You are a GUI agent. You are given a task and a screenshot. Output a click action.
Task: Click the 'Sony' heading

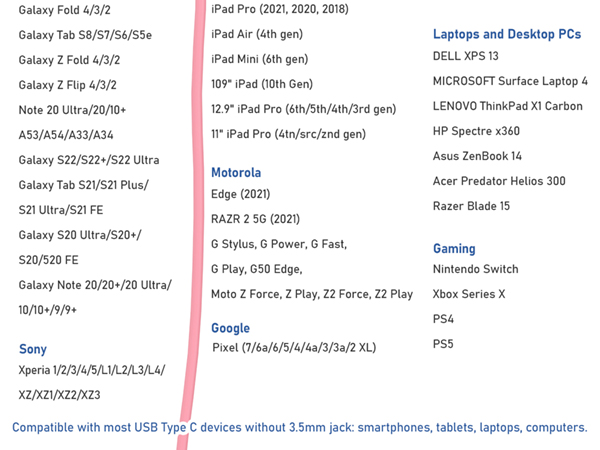coord(33,349)
